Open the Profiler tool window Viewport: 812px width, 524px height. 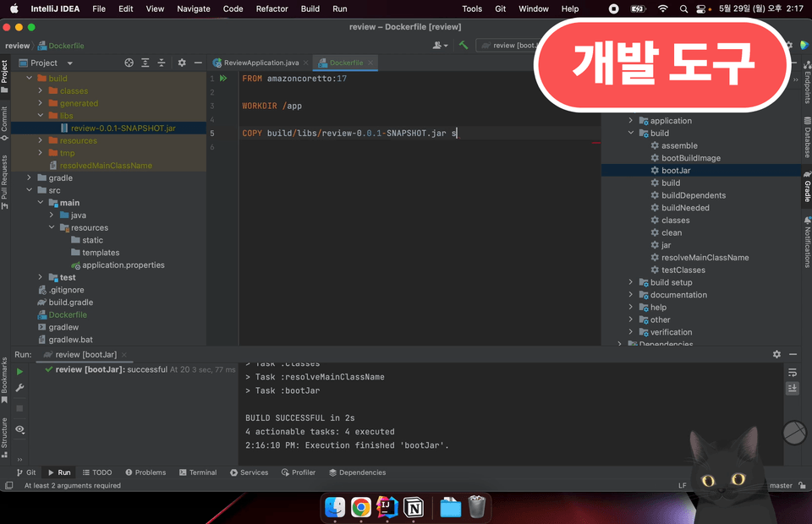click(x=299, y=472)
